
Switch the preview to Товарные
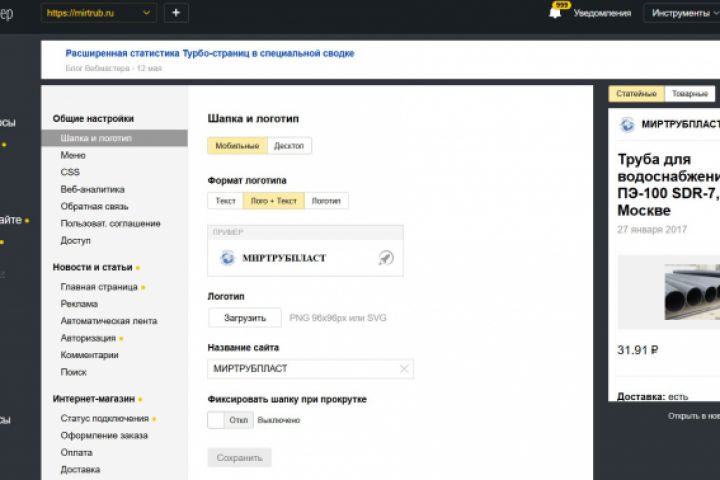(690, 94)
